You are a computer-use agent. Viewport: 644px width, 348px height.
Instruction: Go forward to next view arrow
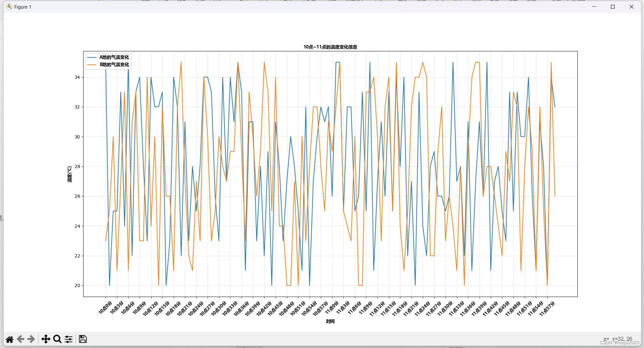[x=31, y=339]
